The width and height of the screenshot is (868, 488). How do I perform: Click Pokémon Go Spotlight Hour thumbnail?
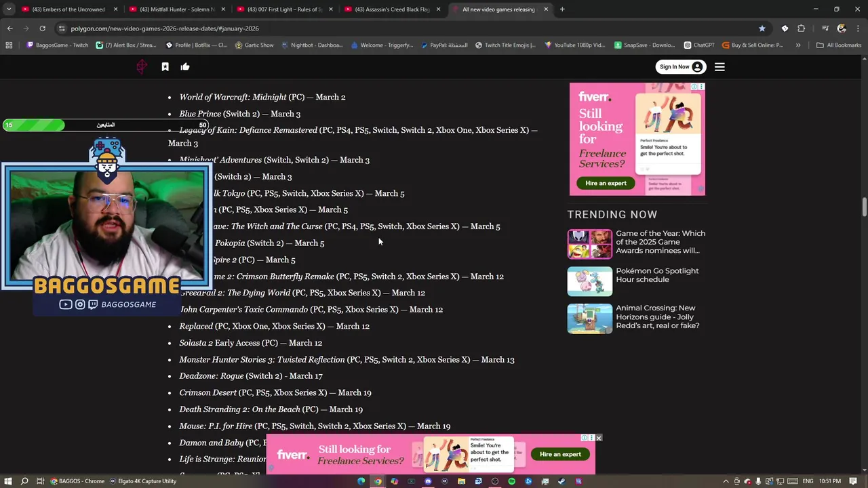pyautogui.click(x=590, y=281)
